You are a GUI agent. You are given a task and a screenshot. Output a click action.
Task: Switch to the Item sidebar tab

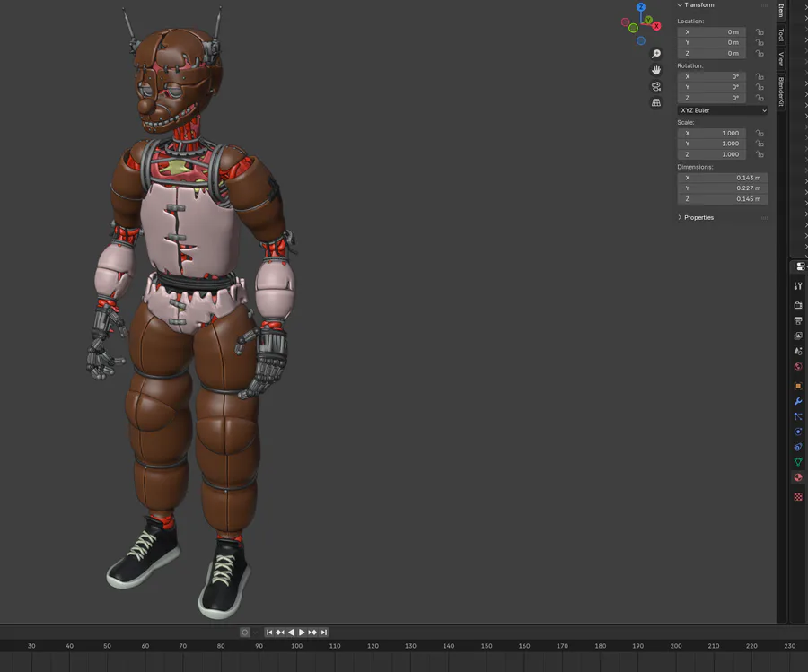781,10
